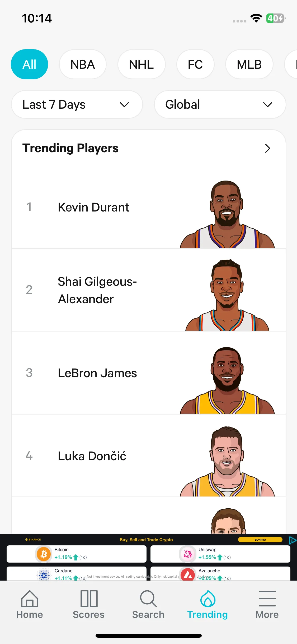
Task: Tap the Bitcoin coin icon
Action: [x=44, y=554]
